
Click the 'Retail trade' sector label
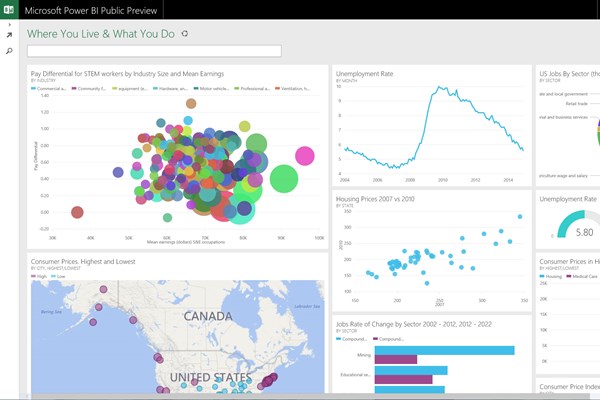coord(576,104)
